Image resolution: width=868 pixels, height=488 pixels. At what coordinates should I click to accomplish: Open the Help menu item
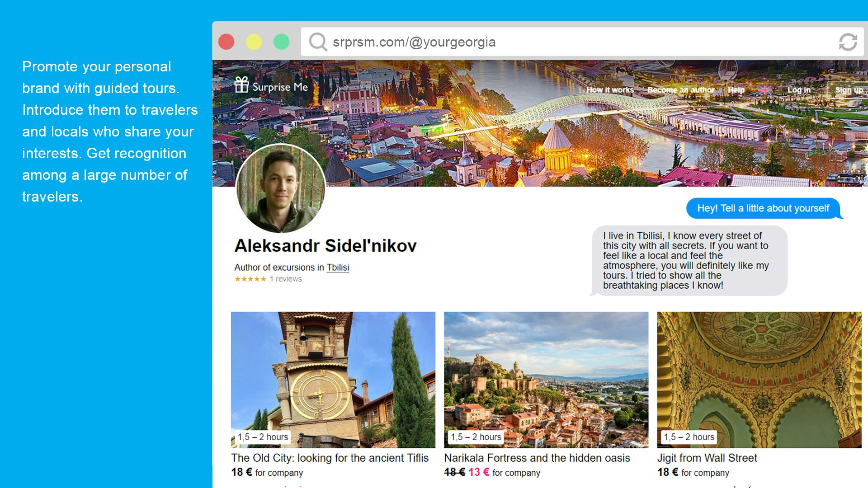736,90
